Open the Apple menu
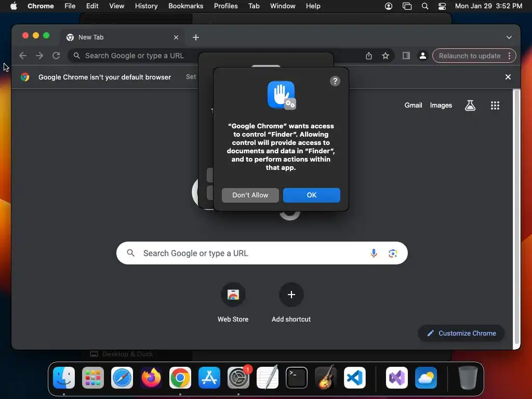Screen dimensions: 532x399 tap(13, 6)
